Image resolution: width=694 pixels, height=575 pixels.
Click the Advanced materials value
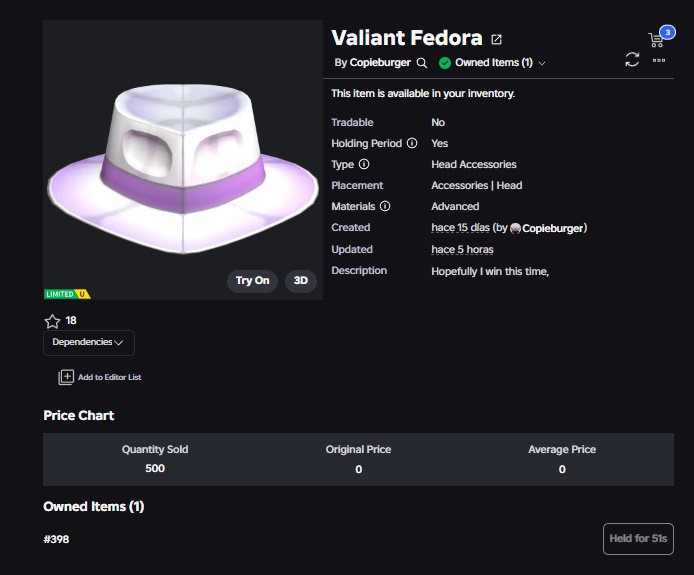point(455,206)
